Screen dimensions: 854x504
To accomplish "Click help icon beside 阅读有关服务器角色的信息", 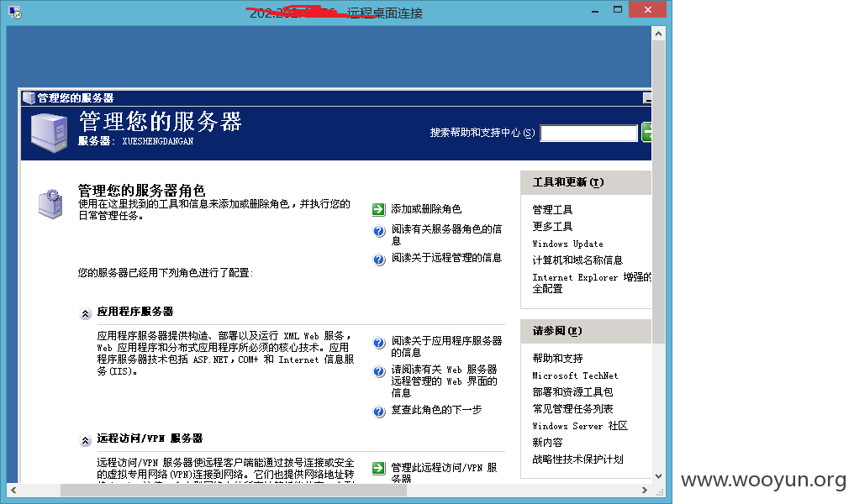I will click(x=379, y=231).
